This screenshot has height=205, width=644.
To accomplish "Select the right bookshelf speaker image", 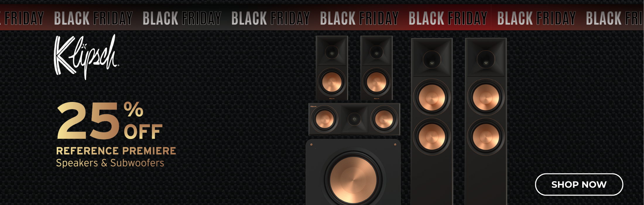I will (376, 68).
